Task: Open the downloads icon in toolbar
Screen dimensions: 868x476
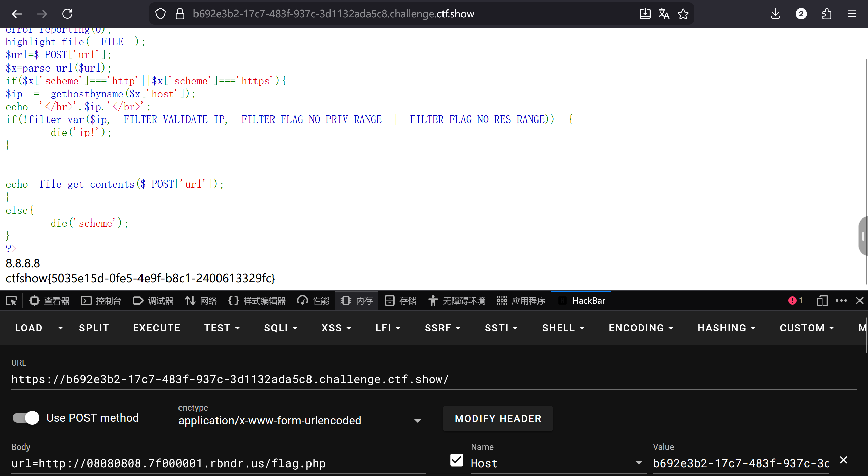Action: (x=775, y=14)
